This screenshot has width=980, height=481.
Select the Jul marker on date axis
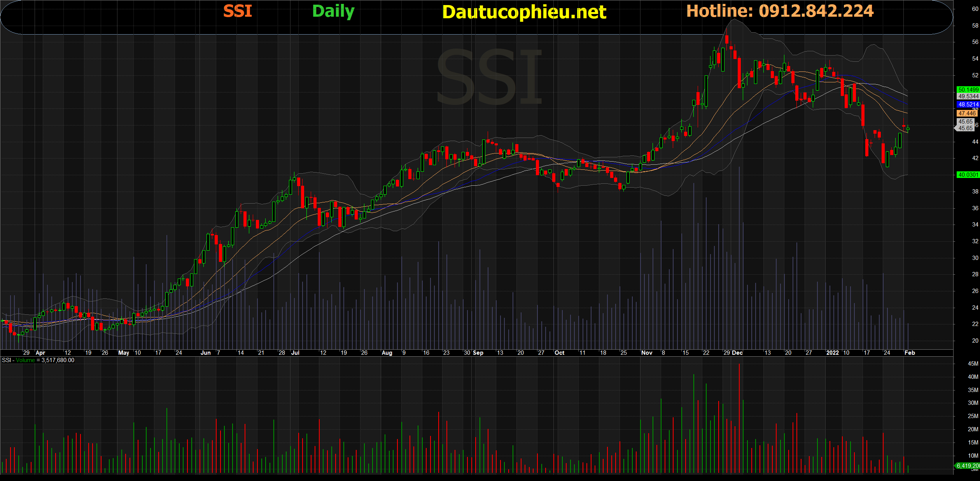[295, 353]
